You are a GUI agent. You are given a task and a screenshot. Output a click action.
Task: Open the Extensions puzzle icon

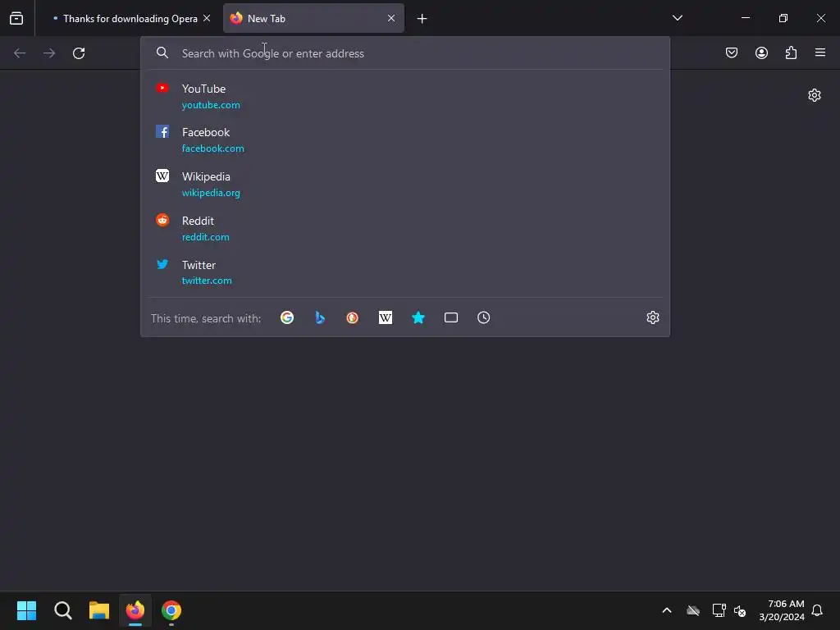(x=791, y=52)
